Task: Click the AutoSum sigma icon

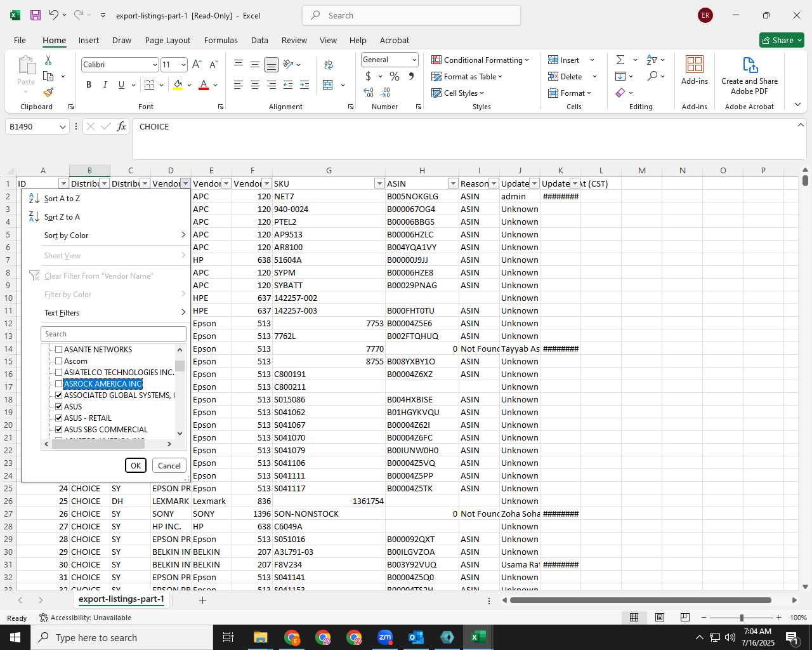Action: (x=620, y=60)
